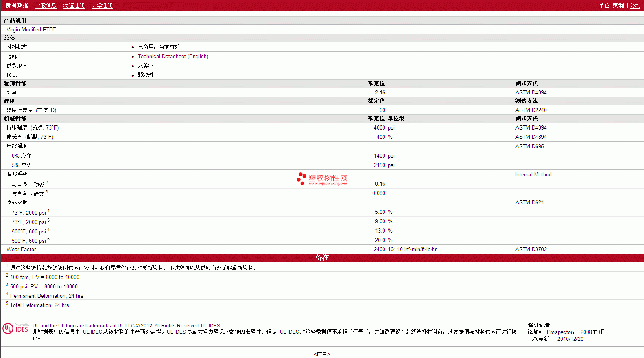Click ASTM D695 test method
644x358 pixels.
click(529, 146)
